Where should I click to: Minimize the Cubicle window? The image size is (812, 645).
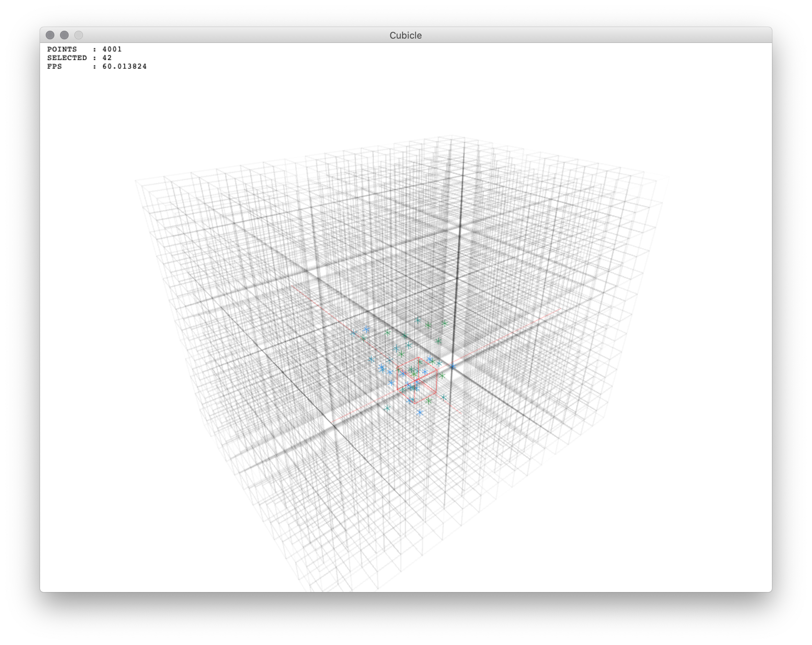tap(64, 35)
